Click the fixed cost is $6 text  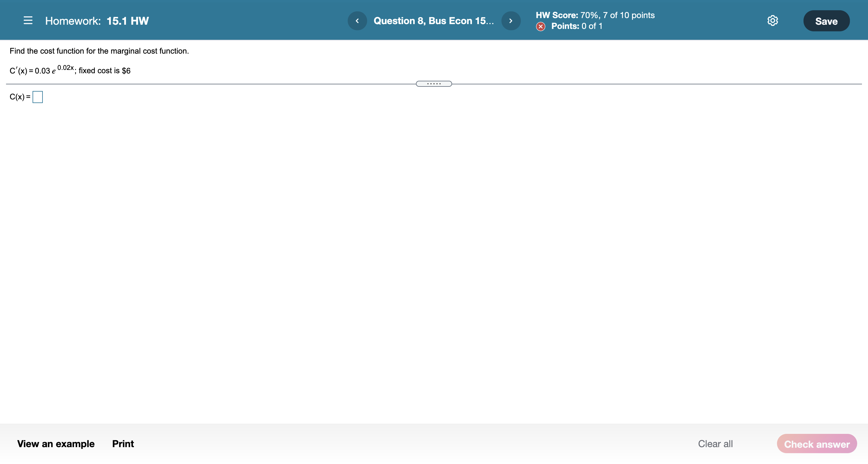pos(105,71)
